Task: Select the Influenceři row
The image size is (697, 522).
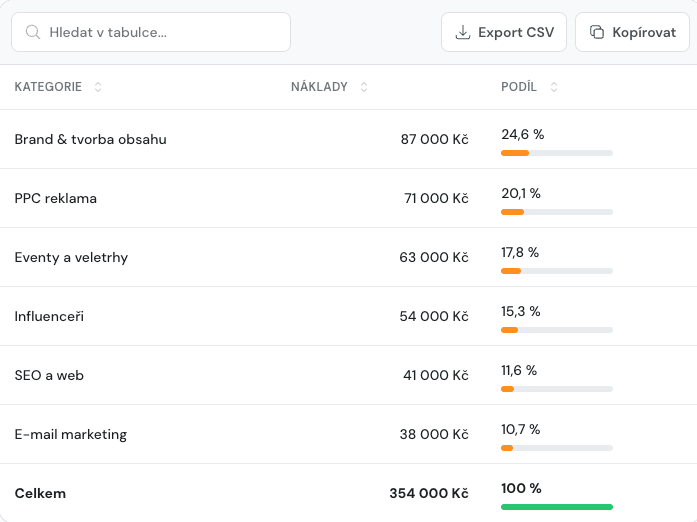Action: (348, 316)
